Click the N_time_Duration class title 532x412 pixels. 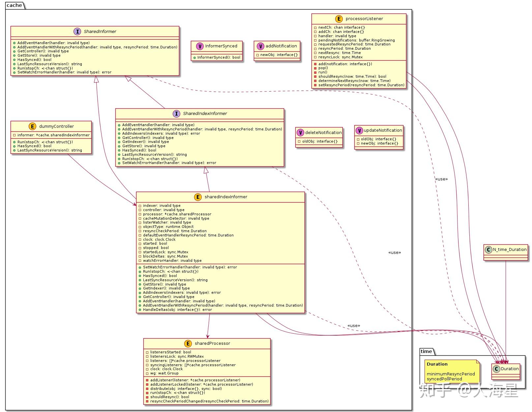[510, 250]
